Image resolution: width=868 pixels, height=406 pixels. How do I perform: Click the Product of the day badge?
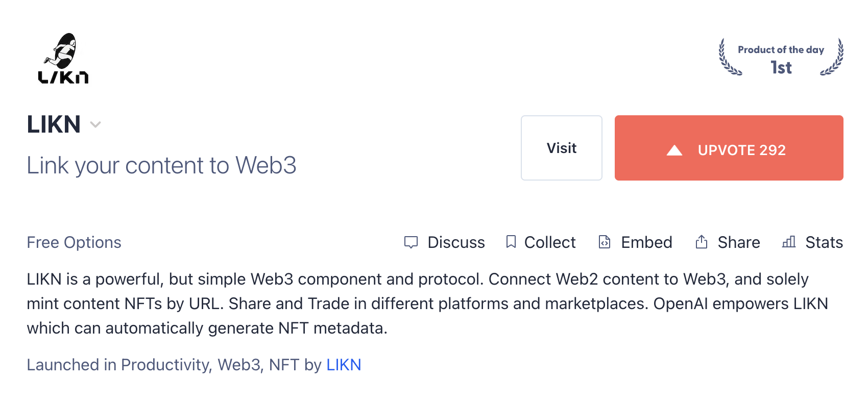point(781,58)
